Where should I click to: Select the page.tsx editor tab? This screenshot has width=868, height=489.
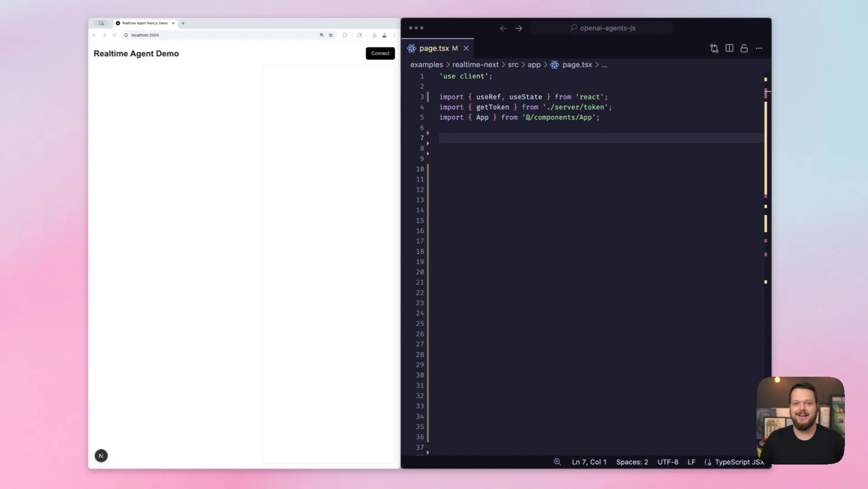438,48
